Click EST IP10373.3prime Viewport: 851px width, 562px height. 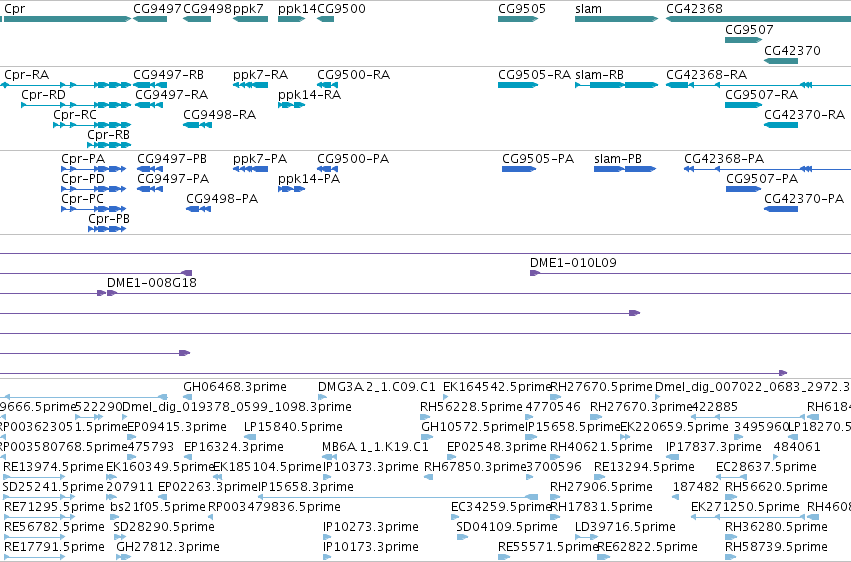coord(327,477)
